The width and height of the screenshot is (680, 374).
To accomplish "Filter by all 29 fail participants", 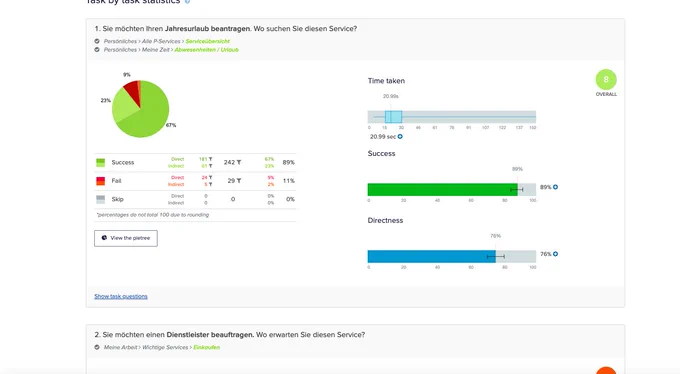I will click(239, 180).
